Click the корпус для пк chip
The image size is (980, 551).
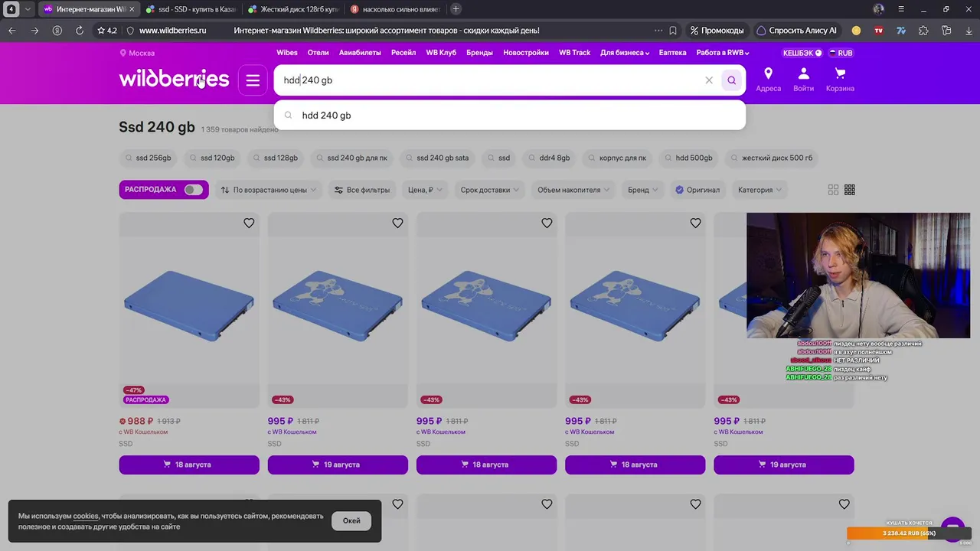[x=617, y=158]
